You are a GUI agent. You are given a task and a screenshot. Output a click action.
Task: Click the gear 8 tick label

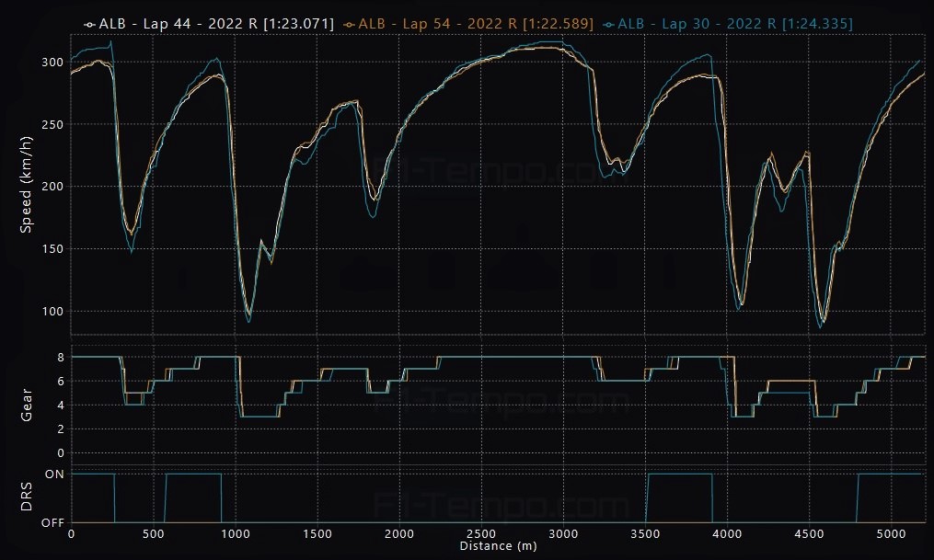point(60,357)
